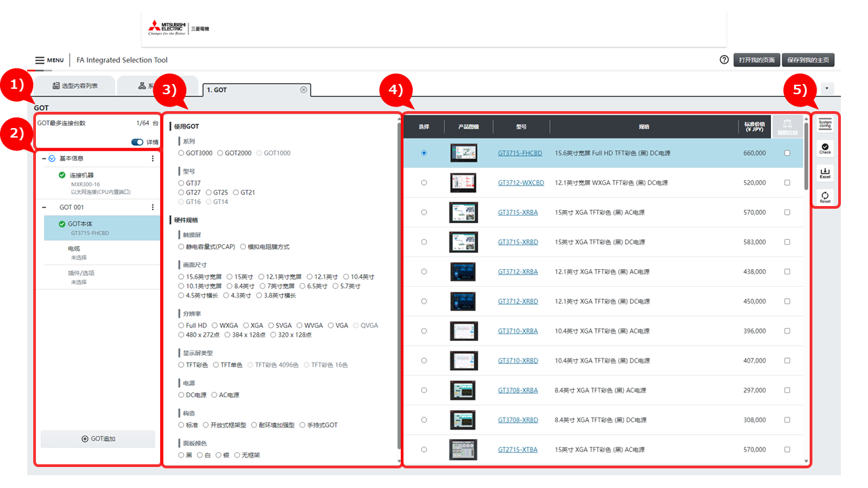Tick the compare checkbox for GT3712-WXCBD

787,182
